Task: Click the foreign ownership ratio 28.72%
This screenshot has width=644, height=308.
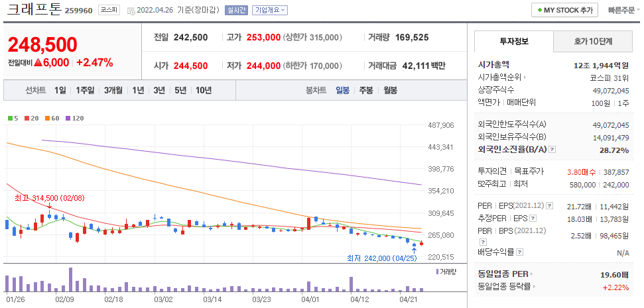Action: 613,150
